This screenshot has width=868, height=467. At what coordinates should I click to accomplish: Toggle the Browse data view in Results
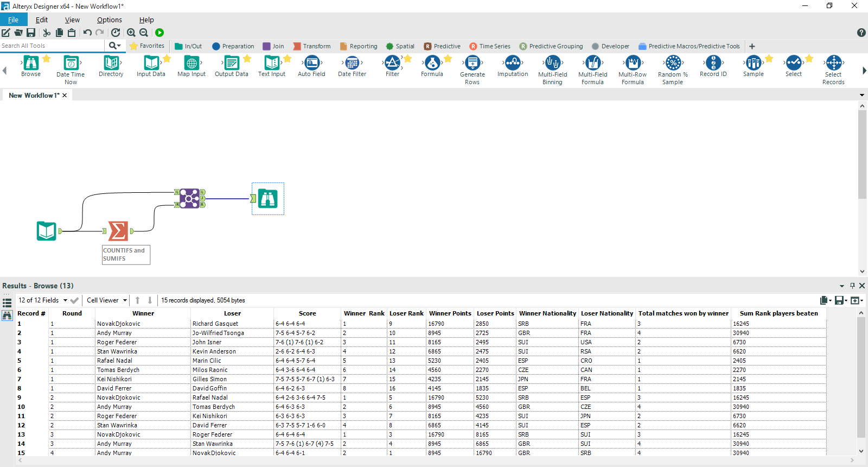(x=7, y=315)
